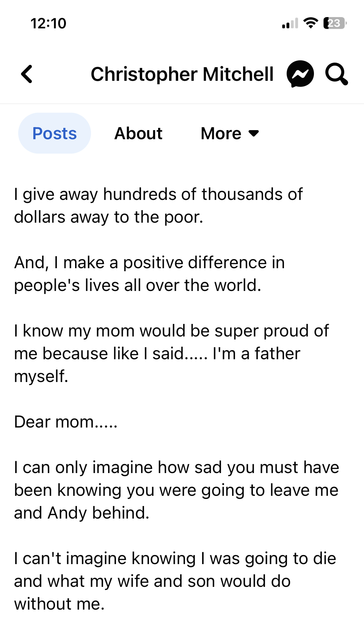Open the profile search magnifier

337,74
